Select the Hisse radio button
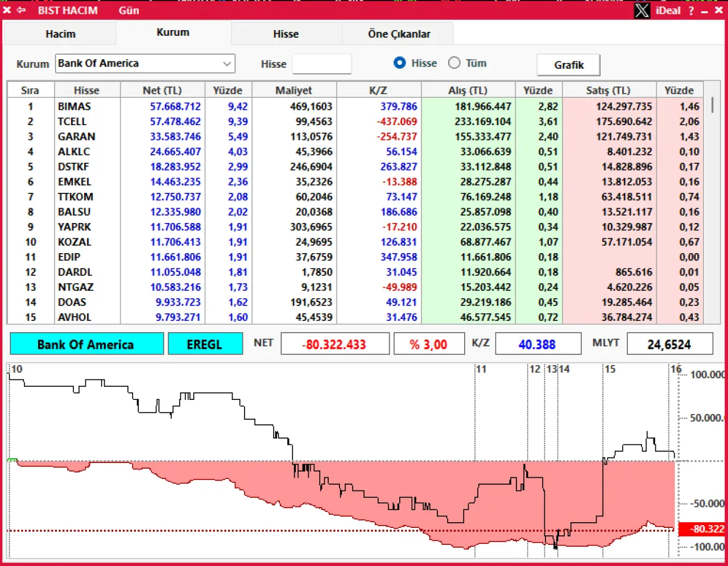Image resolution: width=728 pixels, height=566 pixels. (400, 63)
